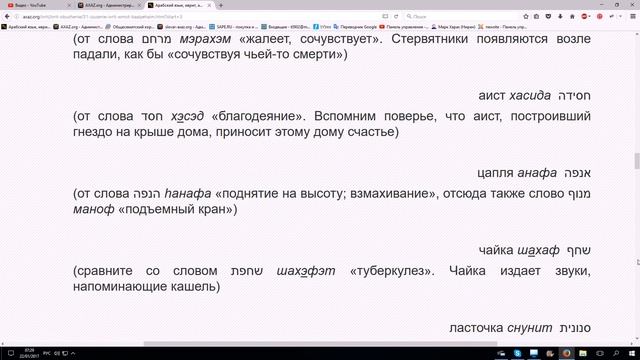
Task: Open Firefox taskbar icon
Action: [x=566, y=353]
